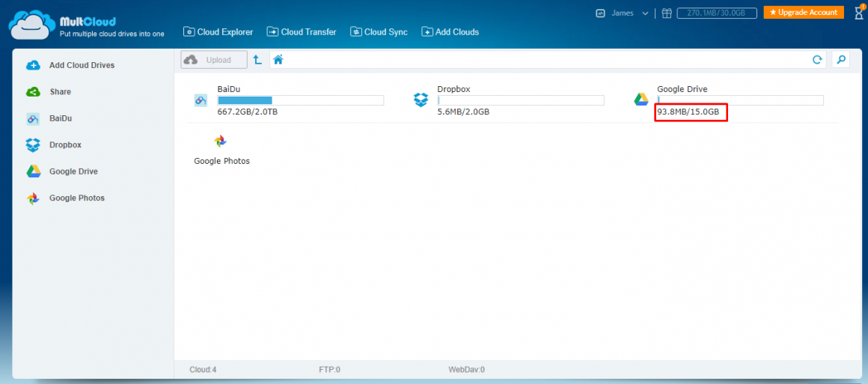Open Cloud Sync in top navigation

(379, 32)
